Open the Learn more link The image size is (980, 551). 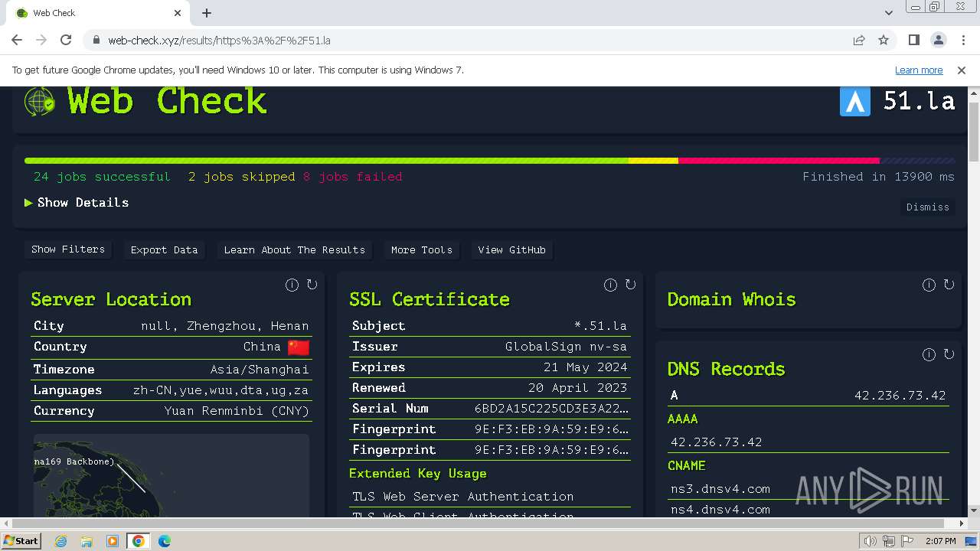[x=919, y=70]
